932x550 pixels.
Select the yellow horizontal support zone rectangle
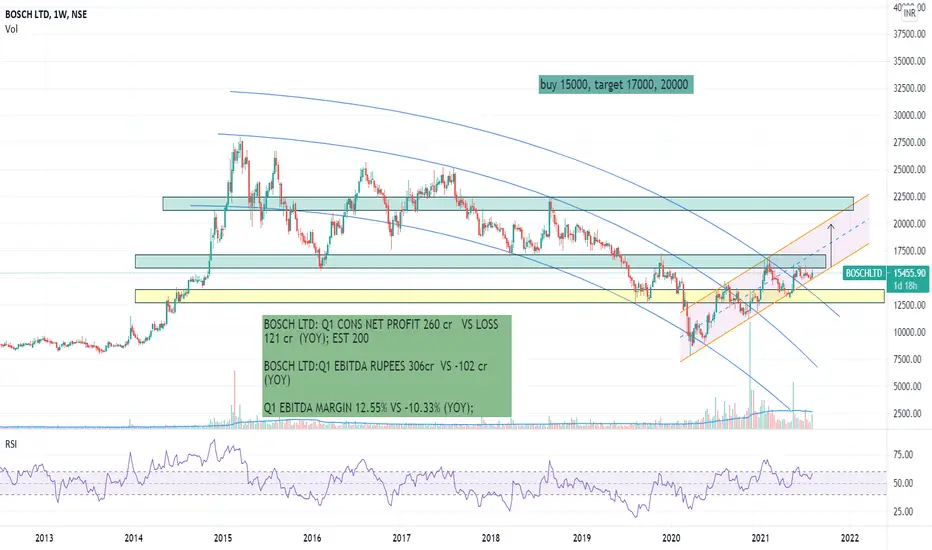[510, 296]
